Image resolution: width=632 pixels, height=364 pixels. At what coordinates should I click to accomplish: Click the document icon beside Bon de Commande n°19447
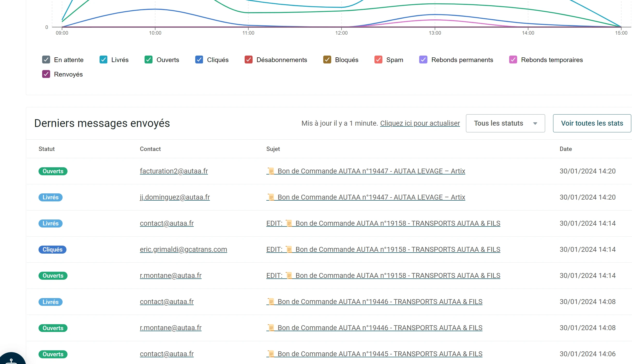[x=271, y=171]
